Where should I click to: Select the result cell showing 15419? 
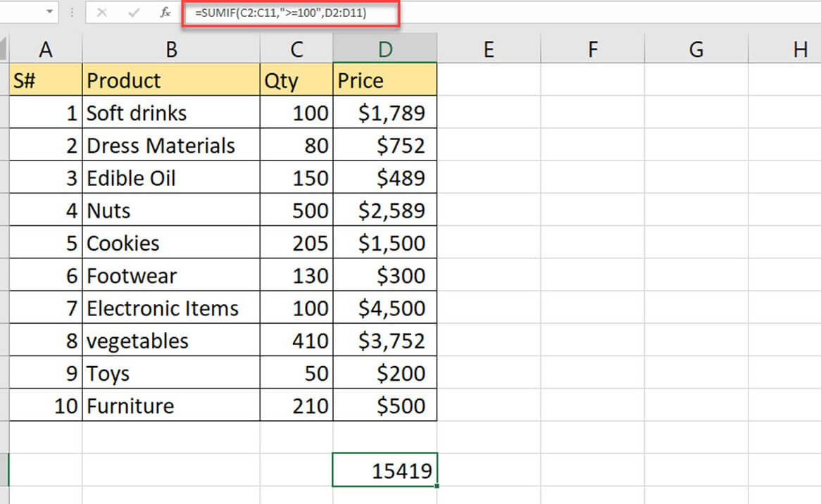[384, 470]
